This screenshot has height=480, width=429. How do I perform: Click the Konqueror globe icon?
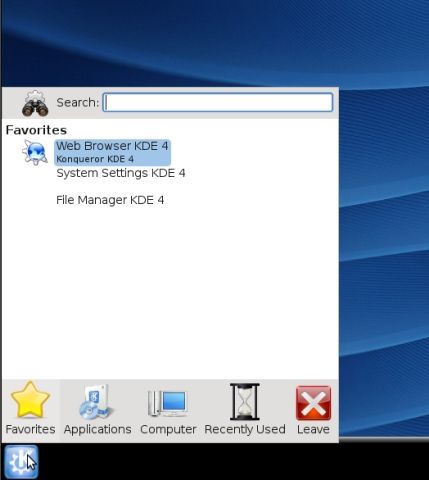[35, 152]
